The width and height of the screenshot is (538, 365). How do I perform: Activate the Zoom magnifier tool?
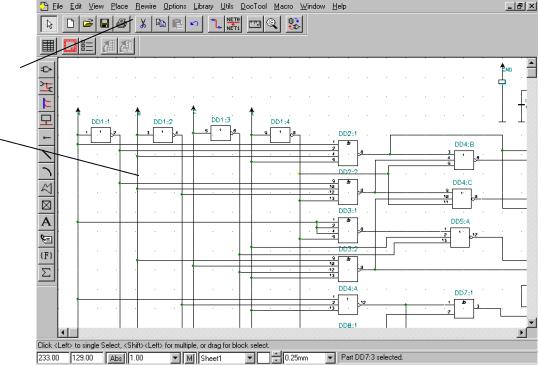[x=272, y=24]
